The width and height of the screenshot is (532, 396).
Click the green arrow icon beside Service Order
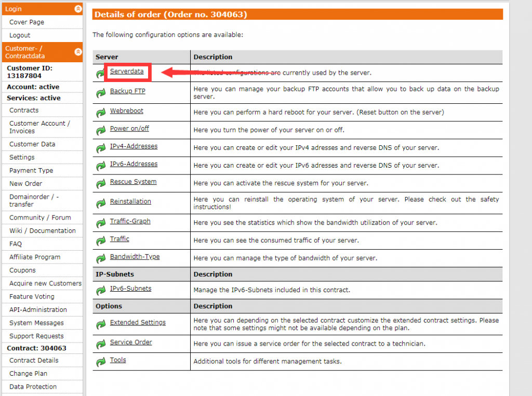[x=101, y=344]
